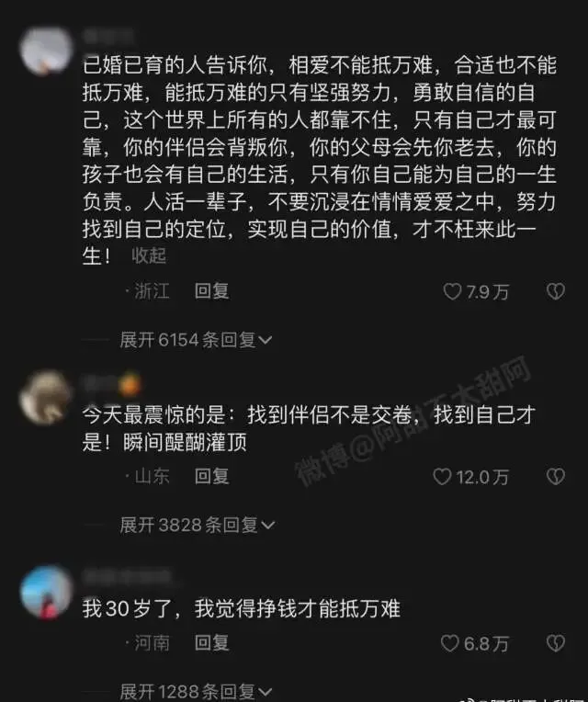Open second commenter's avatar profile

pyautogui.click(x=45, y=397)
